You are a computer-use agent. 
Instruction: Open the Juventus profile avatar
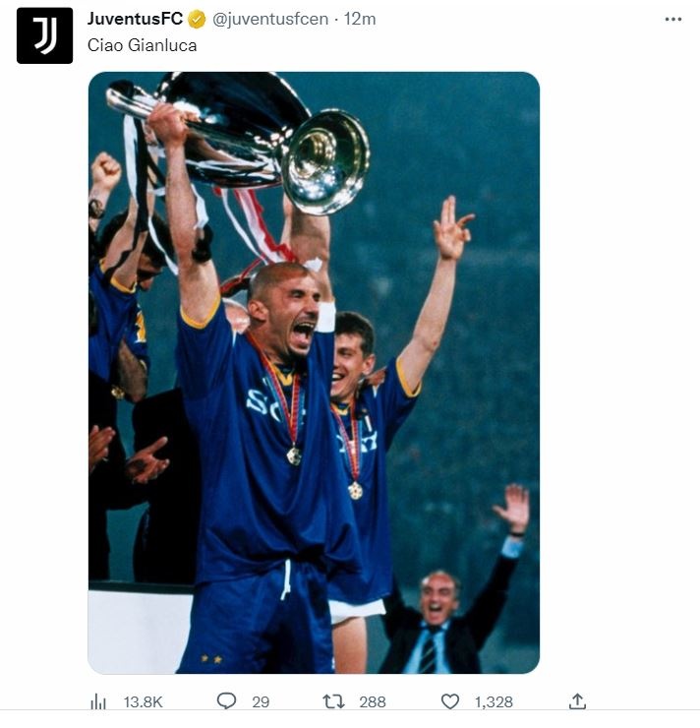44,36
